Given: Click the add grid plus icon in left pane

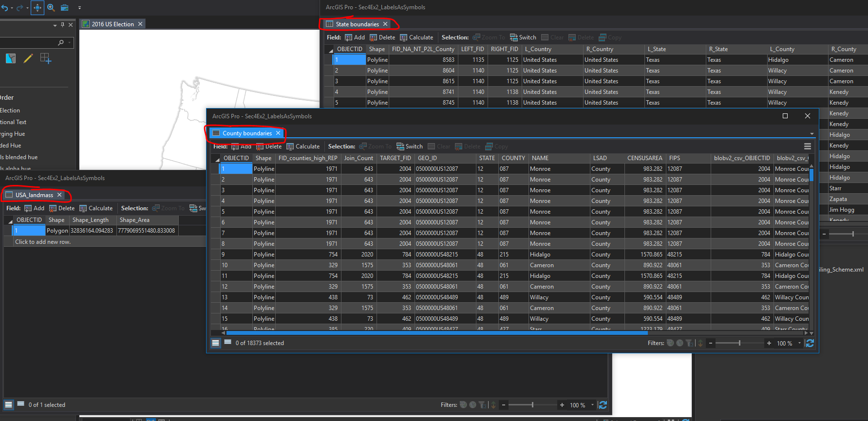Looking at the screenshot, I should pyautogui.click(x=46, y=58).
